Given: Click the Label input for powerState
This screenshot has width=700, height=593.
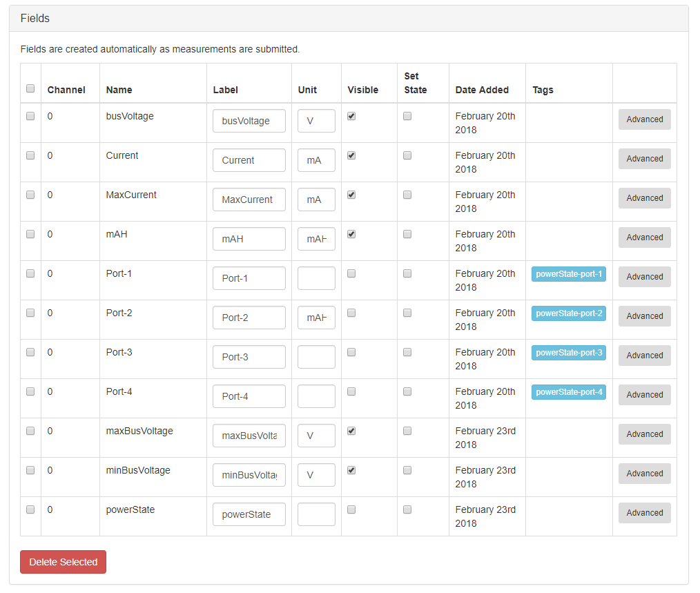Looking at the screenshot, I should pyautogui.click(x=249, y=514).
